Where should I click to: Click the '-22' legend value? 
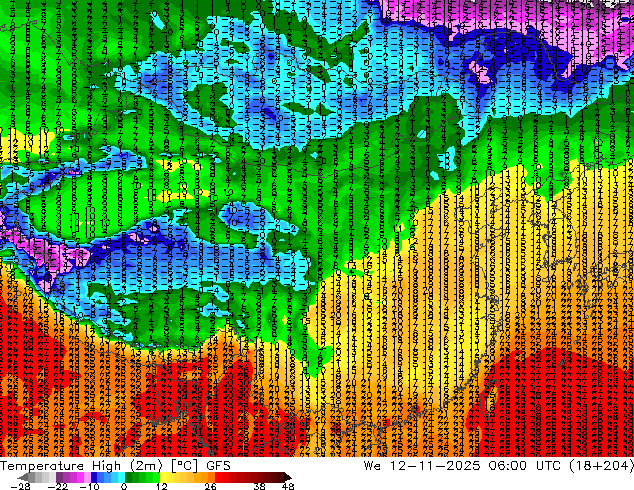(58, 486)
